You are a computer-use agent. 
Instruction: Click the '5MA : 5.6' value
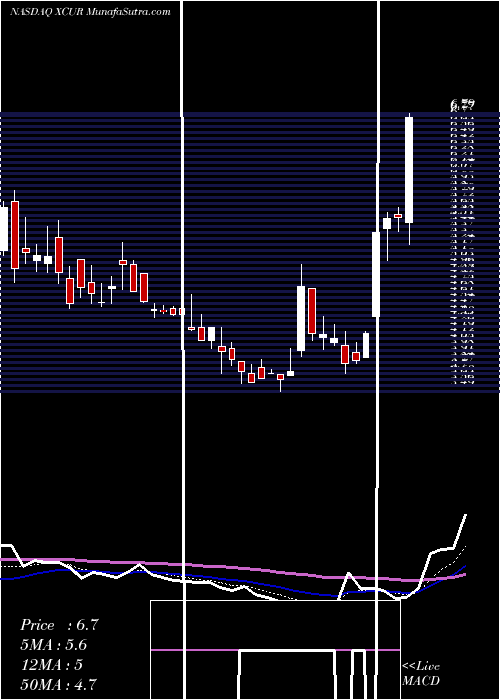pos(54,645)
